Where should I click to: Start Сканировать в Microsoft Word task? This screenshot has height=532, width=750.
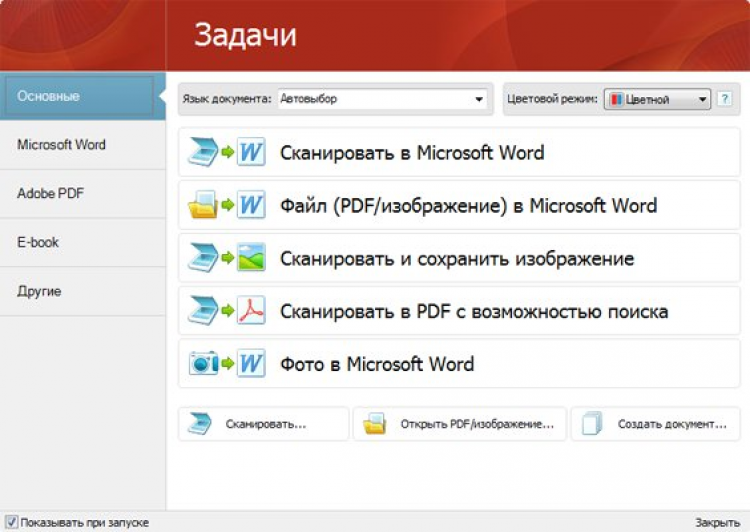click(x=459, y=153)
